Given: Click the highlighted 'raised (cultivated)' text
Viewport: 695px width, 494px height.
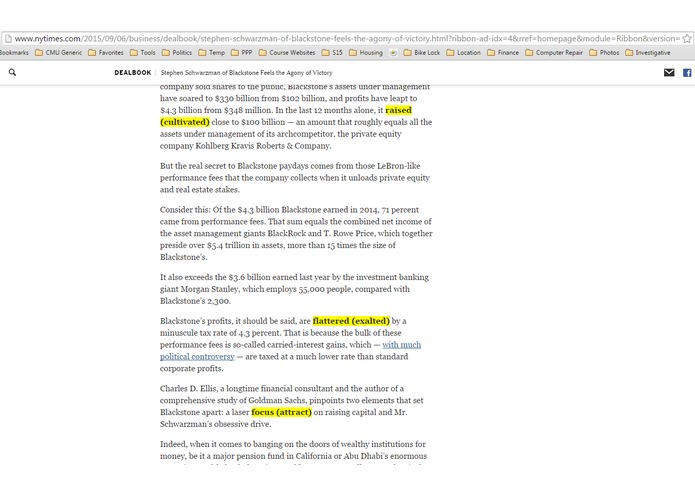Looking at the screenshot, I should point(286,116).
